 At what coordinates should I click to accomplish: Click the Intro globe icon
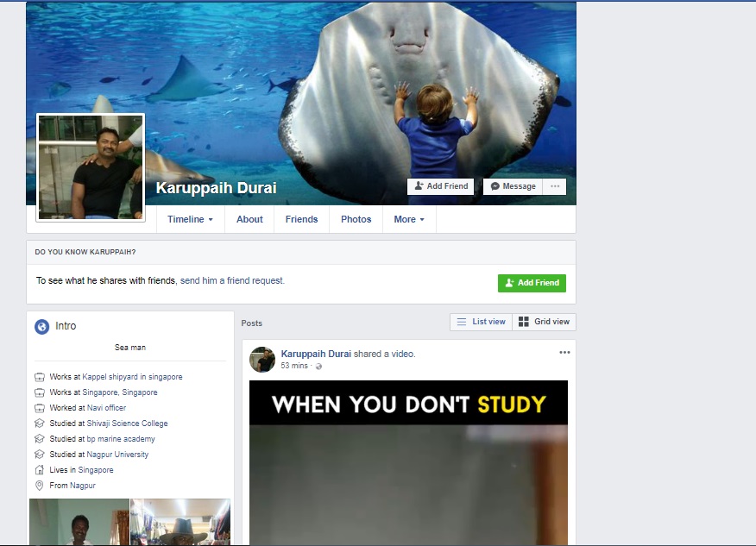(x=41, y=327)
